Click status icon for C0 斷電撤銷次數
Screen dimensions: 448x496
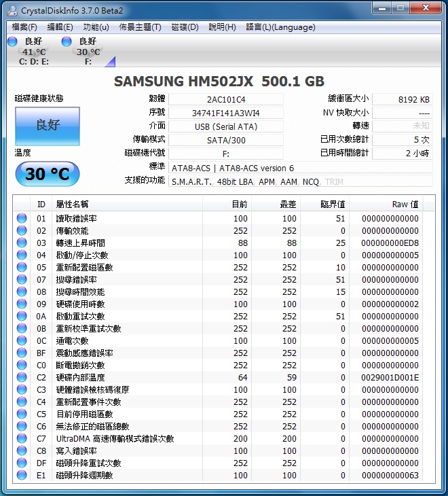pos(22,365)
